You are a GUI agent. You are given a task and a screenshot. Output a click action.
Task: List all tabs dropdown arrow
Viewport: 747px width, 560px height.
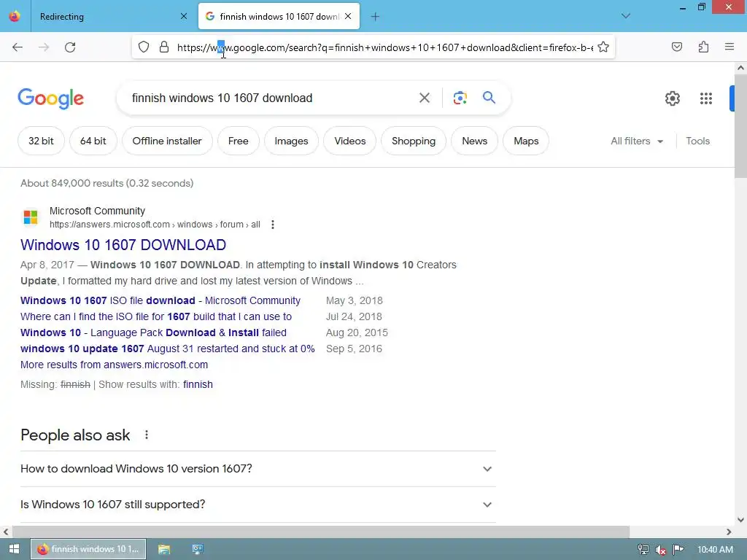[x=626, y=16]
